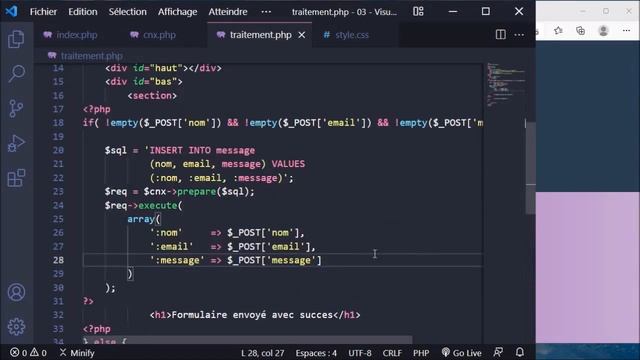Show hidden menu items ellipsis

266,12
